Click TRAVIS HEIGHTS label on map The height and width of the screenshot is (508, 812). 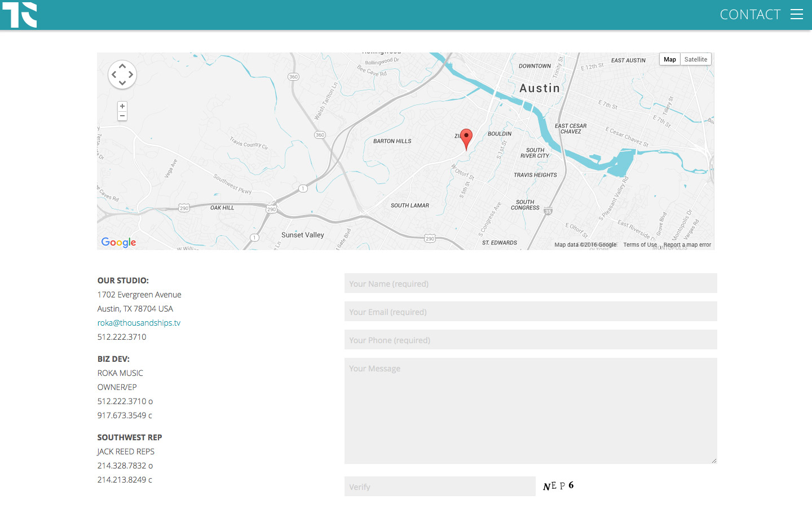[x=535, y=175]
